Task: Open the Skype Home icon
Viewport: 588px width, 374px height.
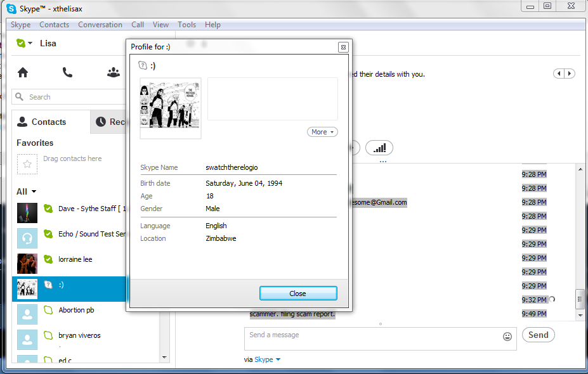Action: click(x=23, y=72)
